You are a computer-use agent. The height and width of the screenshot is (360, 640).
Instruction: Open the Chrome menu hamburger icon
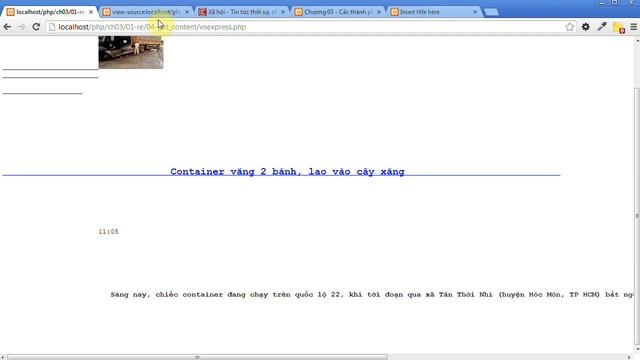pos(633,27)
